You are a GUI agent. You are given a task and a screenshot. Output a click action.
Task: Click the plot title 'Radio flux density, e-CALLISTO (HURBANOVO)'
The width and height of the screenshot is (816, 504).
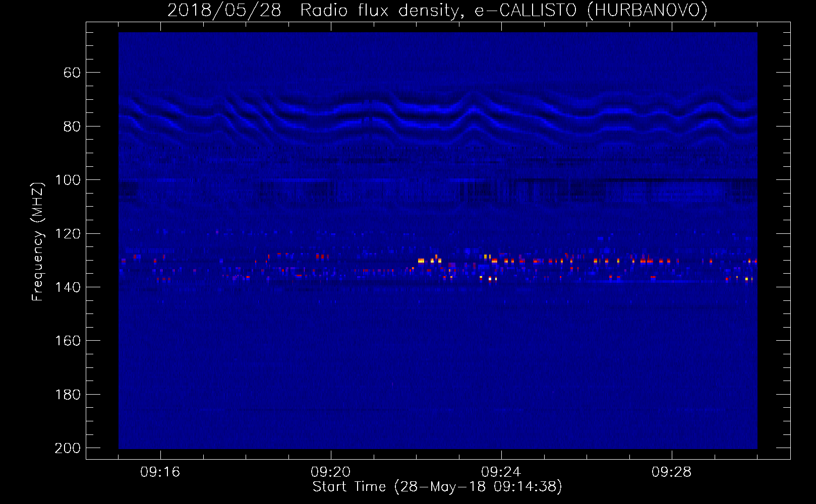(x=503, y=11)
